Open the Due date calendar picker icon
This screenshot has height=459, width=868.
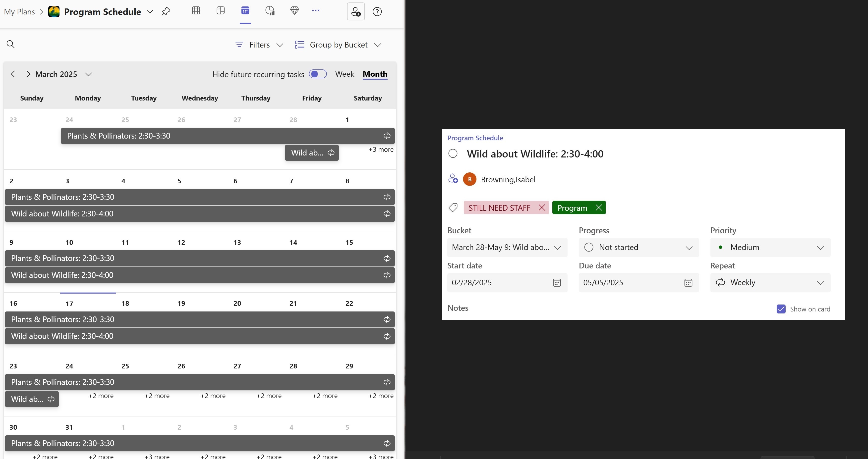(688, 283)
